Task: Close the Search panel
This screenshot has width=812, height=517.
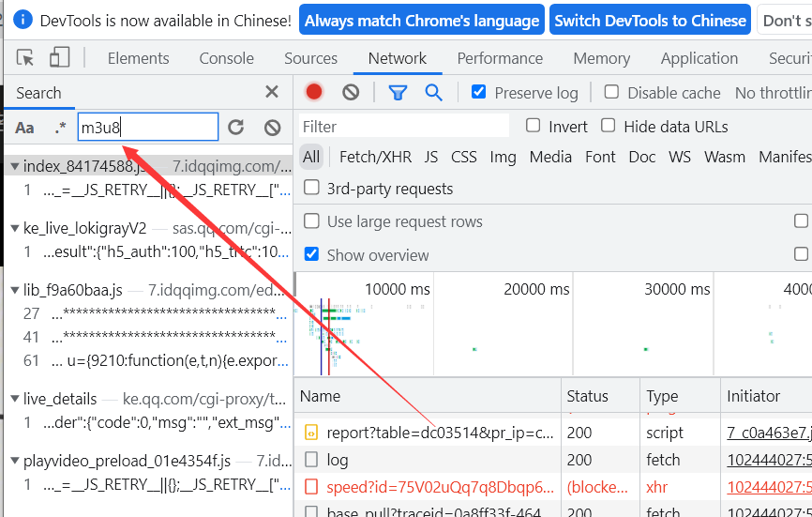Action: 272,92
